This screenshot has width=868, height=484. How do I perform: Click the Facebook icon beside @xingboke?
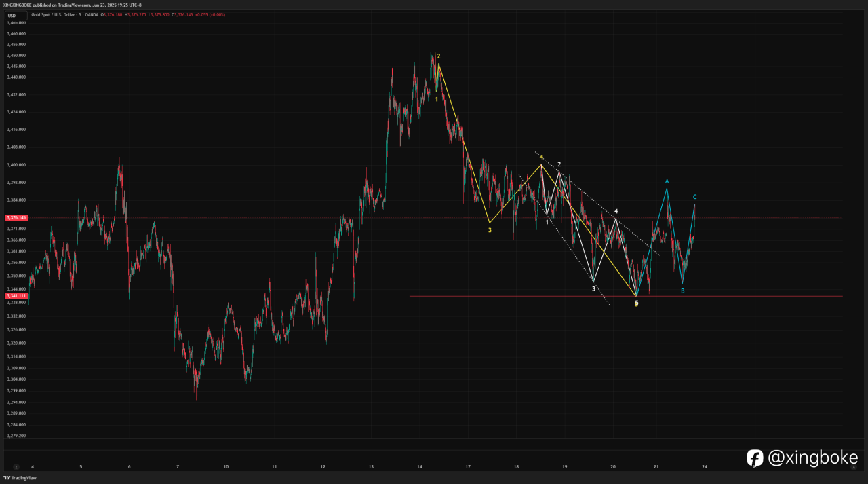tap(755, 458)
